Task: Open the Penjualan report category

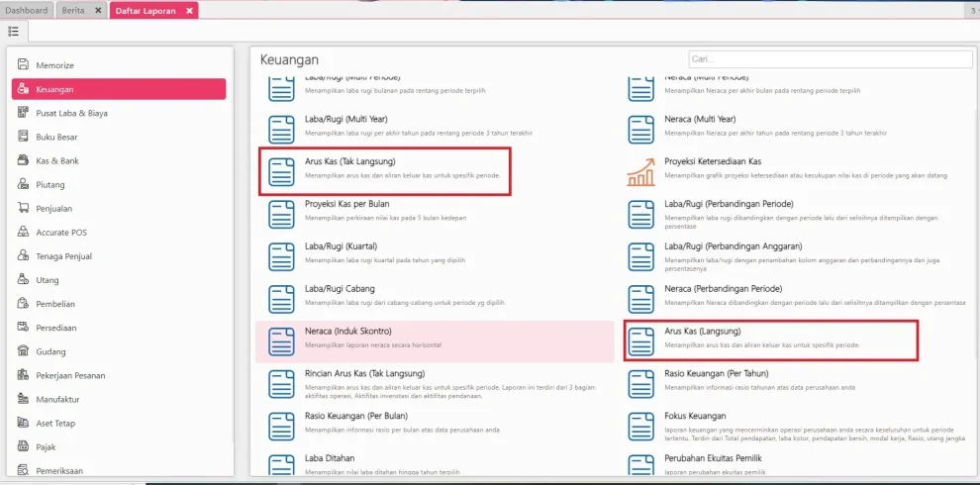Action: (x=54, y=209)
